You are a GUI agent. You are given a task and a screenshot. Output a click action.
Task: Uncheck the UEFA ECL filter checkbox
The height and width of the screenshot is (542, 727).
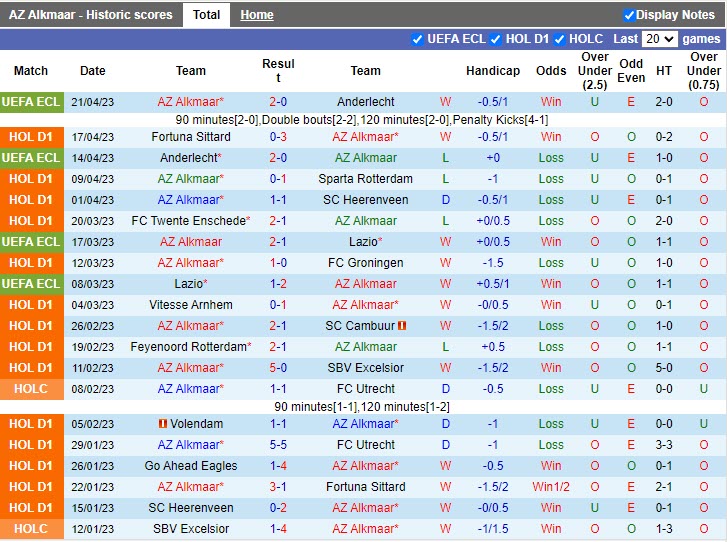[x=418, y=39]
